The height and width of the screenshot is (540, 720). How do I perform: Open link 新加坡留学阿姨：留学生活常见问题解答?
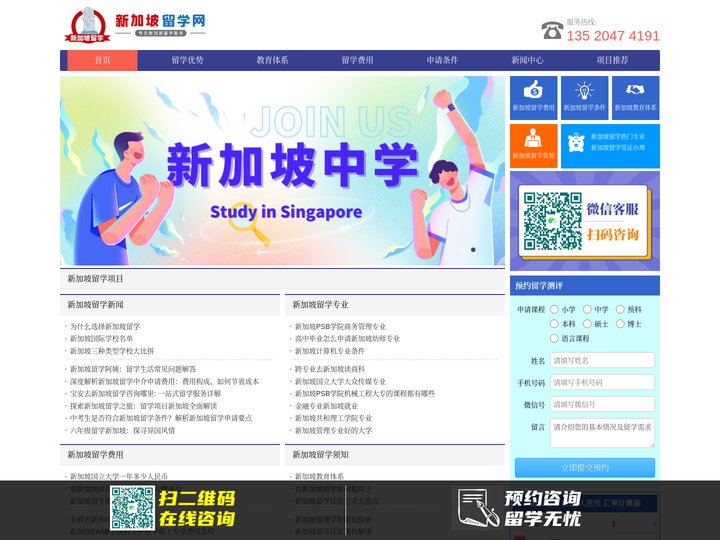coord(133,369)
